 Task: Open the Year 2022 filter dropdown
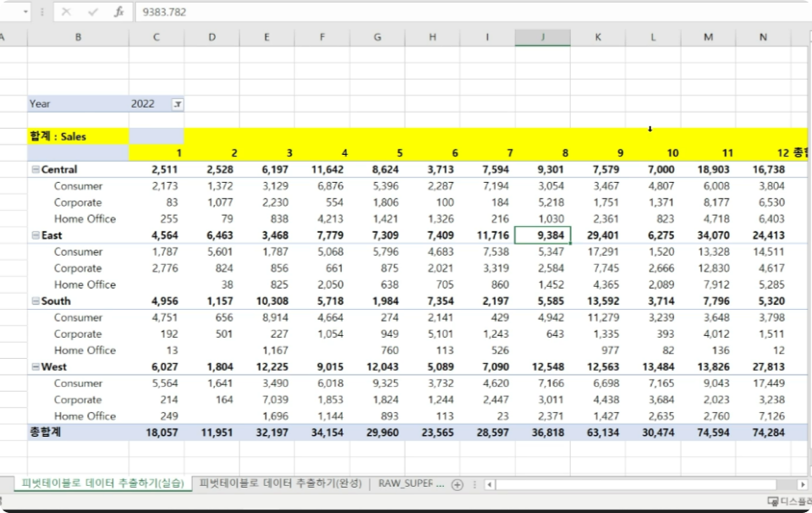[177, 104]
